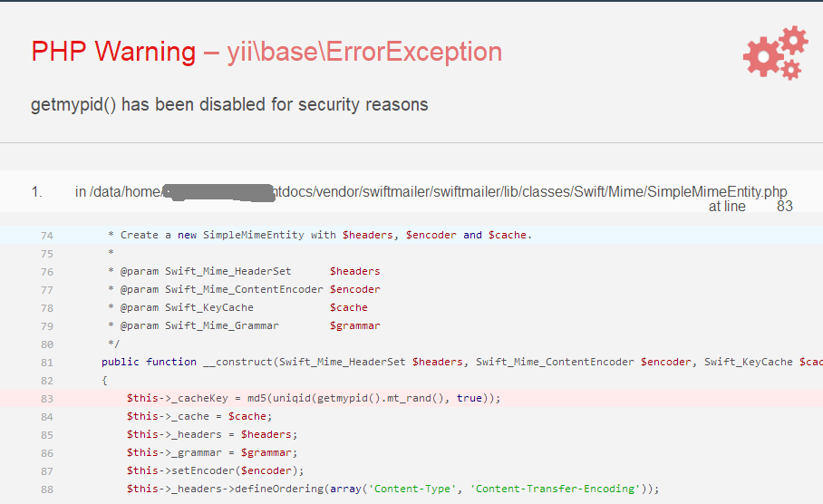Click stack frame number 1
The image size is (823, 504).
tap(37, 192)
